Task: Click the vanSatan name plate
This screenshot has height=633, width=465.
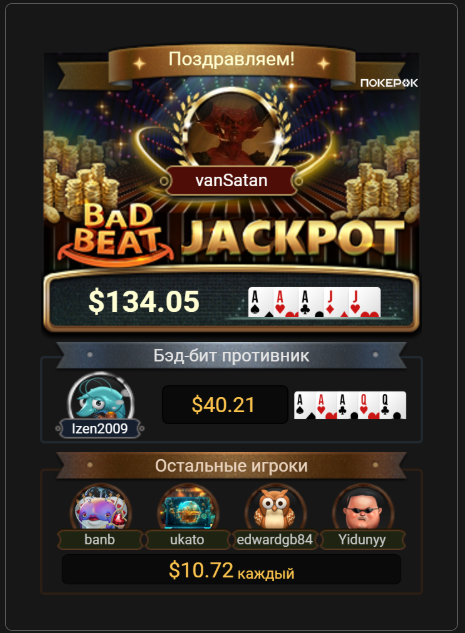Action: click(231, 180)
